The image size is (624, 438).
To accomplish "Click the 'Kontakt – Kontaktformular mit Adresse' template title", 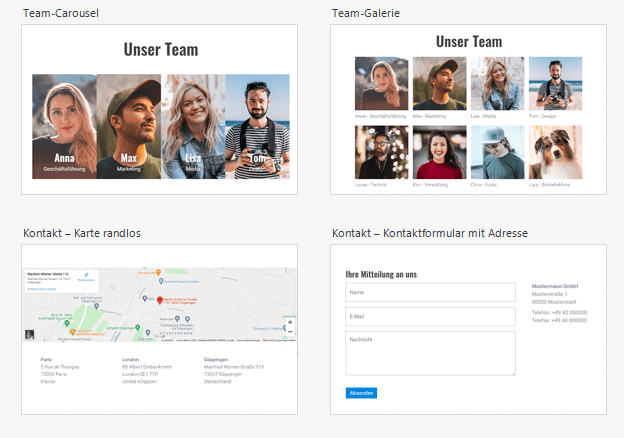I will point(430,233).
